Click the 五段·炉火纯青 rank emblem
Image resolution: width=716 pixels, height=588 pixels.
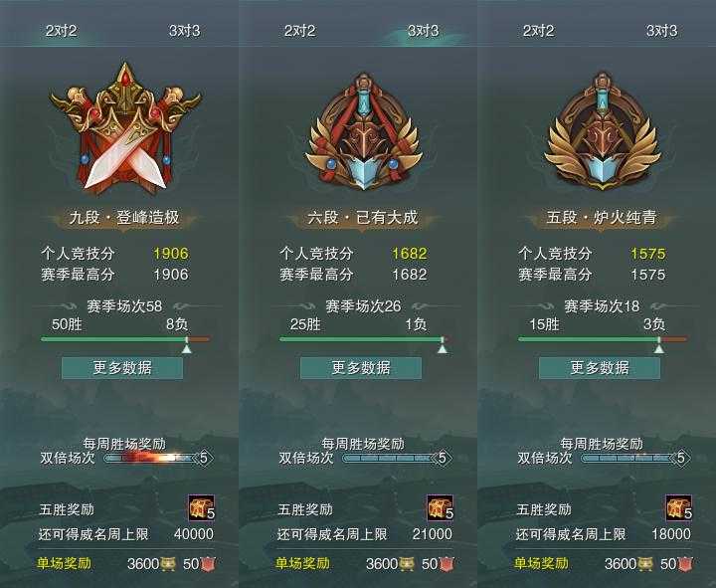tap(603, 132)
